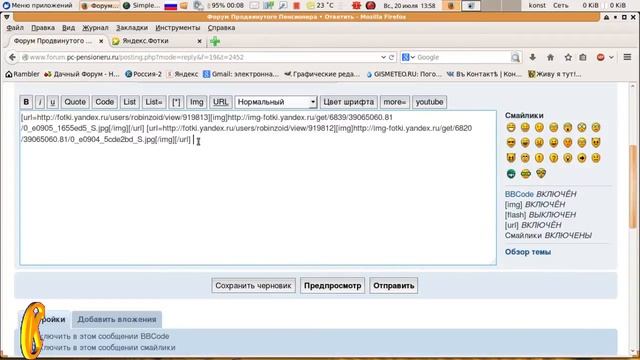Insert the neutral straight-mouth smiley
Image resolution: width=640 pixels, height=360 pixels.
click(x=596, y=158)
